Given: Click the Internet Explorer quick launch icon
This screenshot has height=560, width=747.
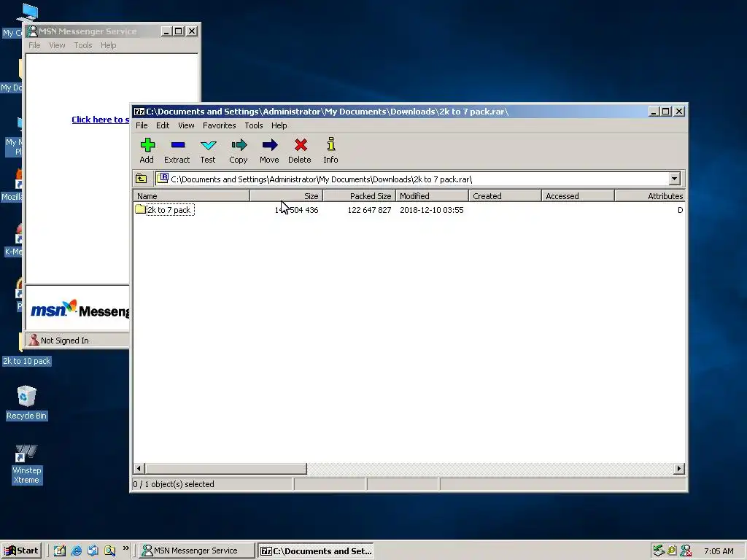Looking at the screenshot, I should (76, 551).
